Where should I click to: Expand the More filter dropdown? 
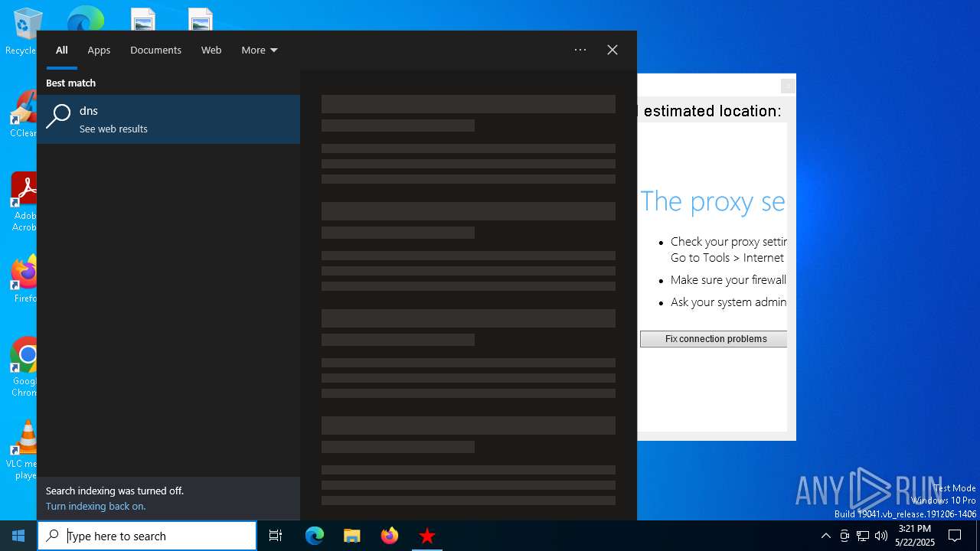260,51
